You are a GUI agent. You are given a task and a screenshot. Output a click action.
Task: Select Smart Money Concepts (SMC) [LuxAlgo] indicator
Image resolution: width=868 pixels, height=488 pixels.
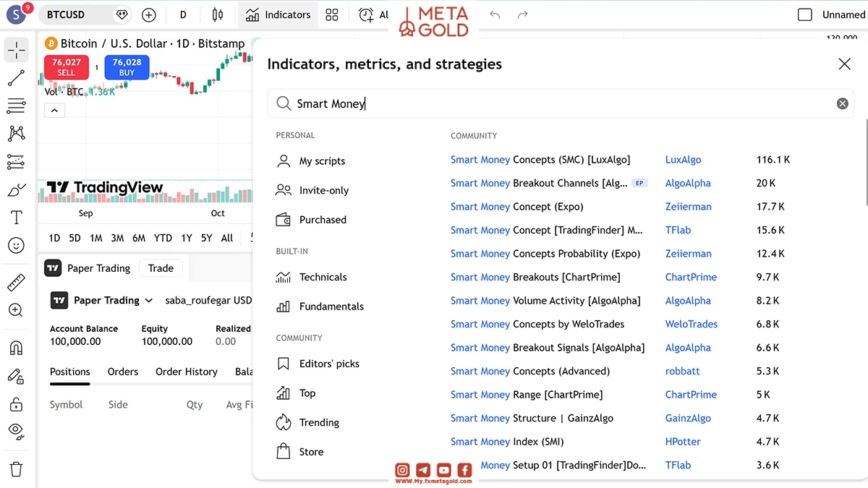point(540,160)
